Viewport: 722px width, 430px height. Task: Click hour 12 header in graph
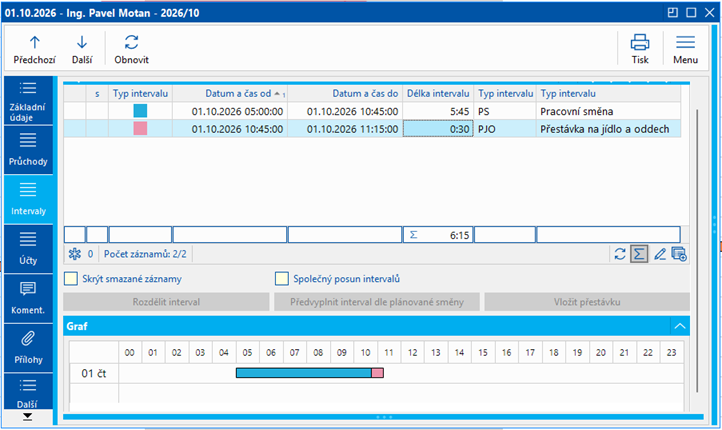(413, 353)
